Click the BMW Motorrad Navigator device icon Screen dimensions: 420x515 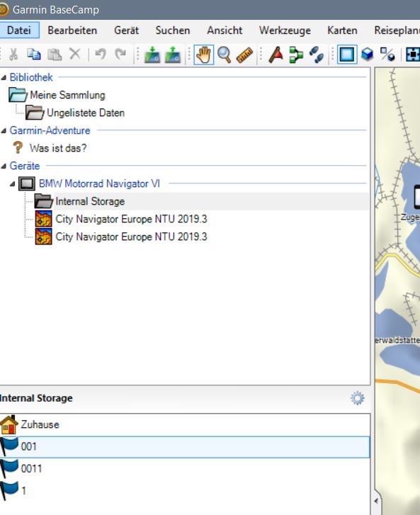(27, 183)
